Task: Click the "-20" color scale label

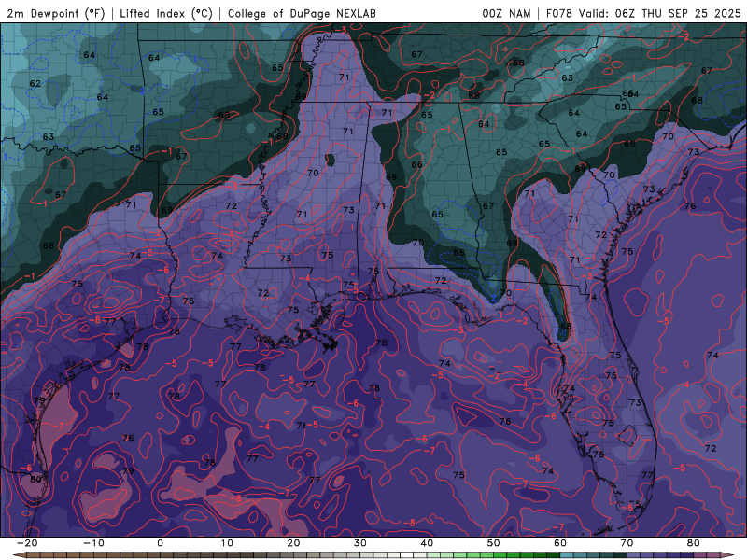Action: tap(27, 543)
